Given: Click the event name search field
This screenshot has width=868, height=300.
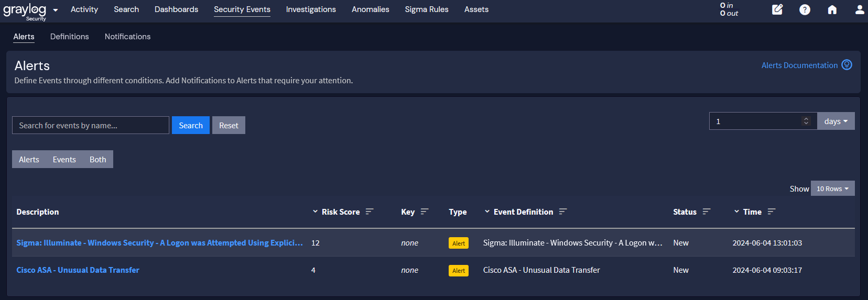Looking at the screenshot, I should 90,125.
